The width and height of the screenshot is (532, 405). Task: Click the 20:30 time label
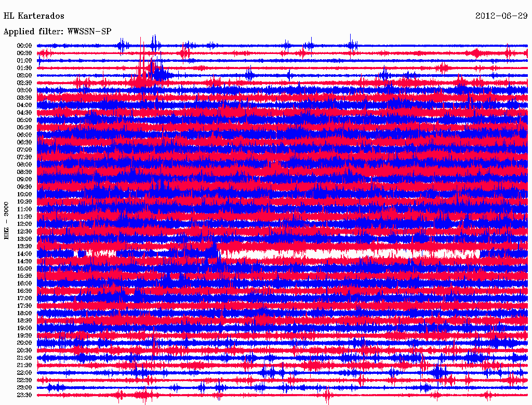tap(24, 350)
